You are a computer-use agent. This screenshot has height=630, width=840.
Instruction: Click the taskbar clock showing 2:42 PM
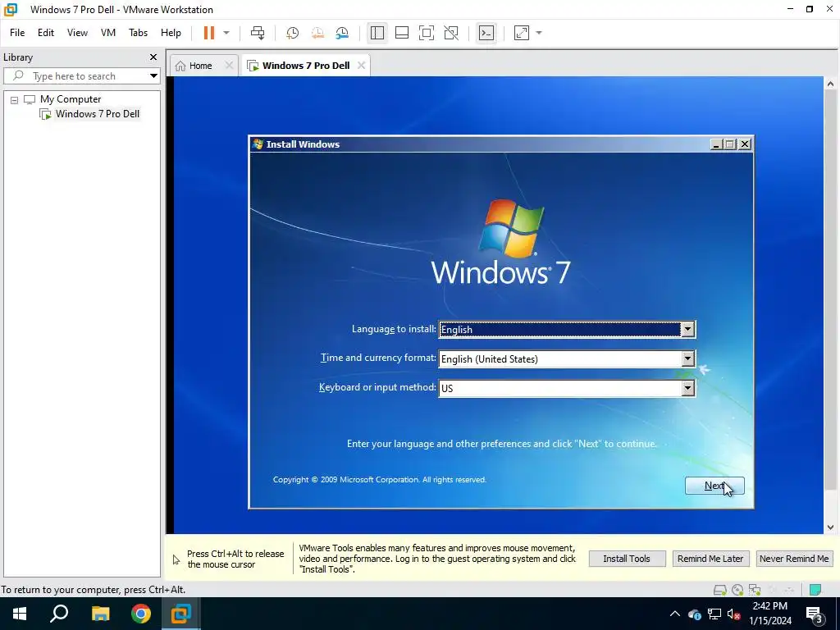point(770,614)
